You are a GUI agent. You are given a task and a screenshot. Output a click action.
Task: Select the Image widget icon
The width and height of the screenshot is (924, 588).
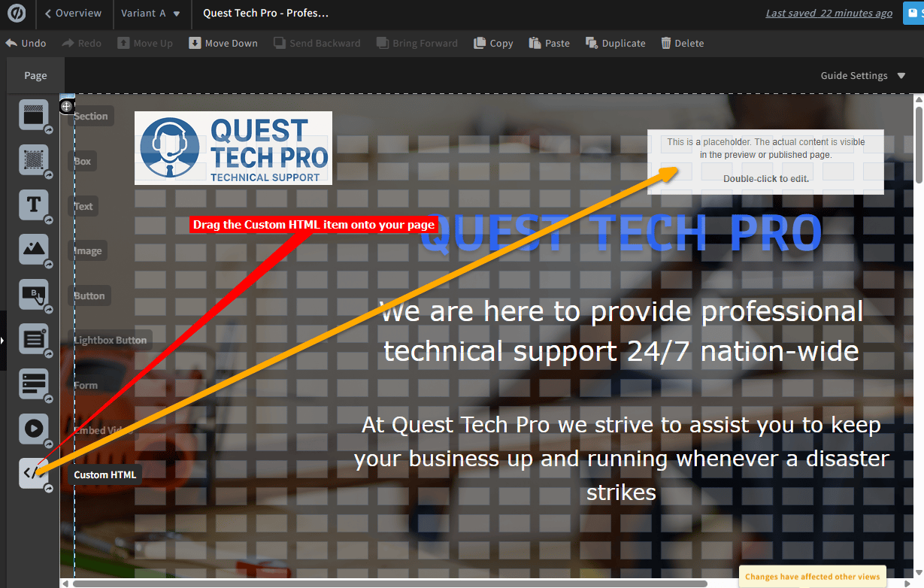click(34, 249)
